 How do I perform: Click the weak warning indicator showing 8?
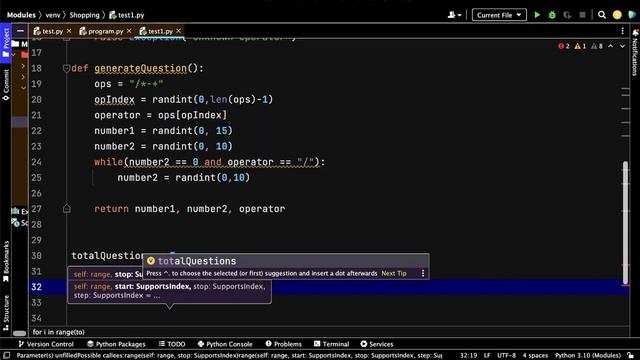coord(597,46)
